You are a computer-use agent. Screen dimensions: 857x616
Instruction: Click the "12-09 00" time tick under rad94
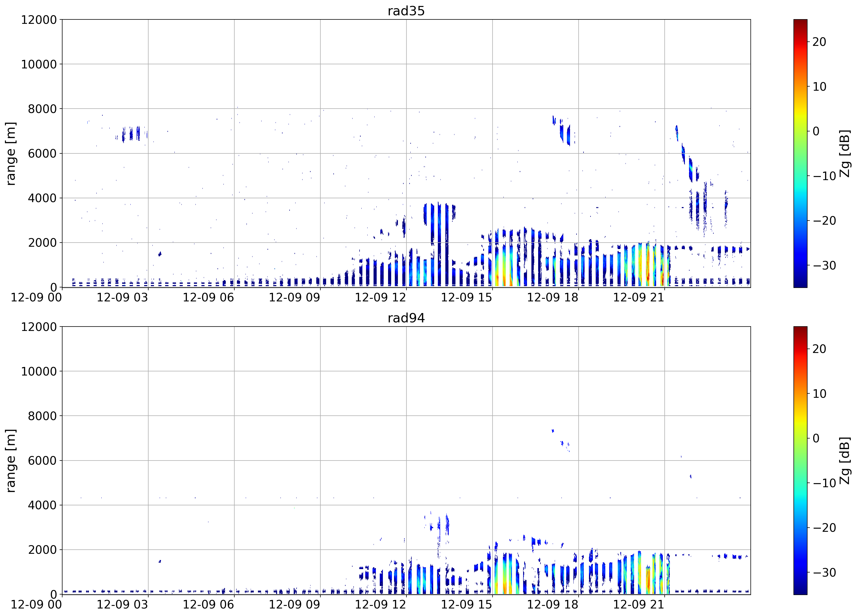(36, 605)
